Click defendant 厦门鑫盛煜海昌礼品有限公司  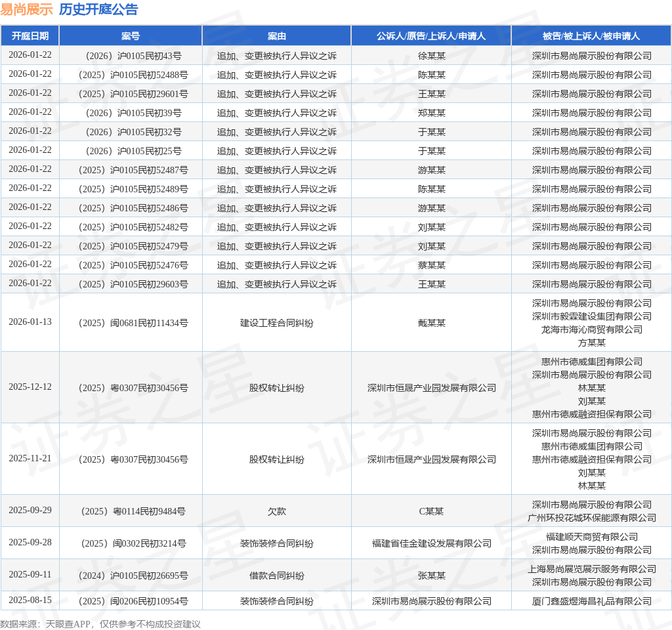coord(591,601)
